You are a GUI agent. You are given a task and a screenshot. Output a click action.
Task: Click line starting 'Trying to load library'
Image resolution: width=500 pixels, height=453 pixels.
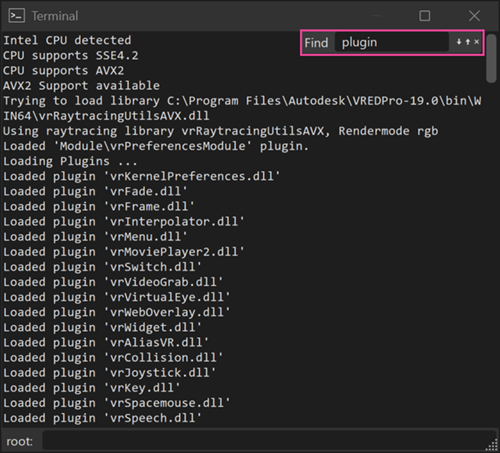[242, 101]
